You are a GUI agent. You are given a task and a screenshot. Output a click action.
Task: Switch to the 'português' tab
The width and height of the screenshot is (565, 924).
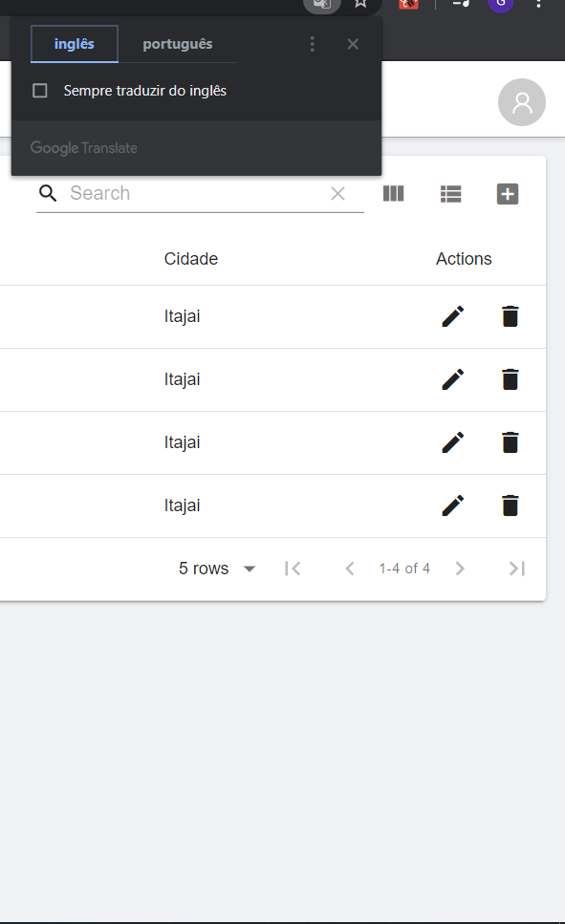(x=177, y=43)
